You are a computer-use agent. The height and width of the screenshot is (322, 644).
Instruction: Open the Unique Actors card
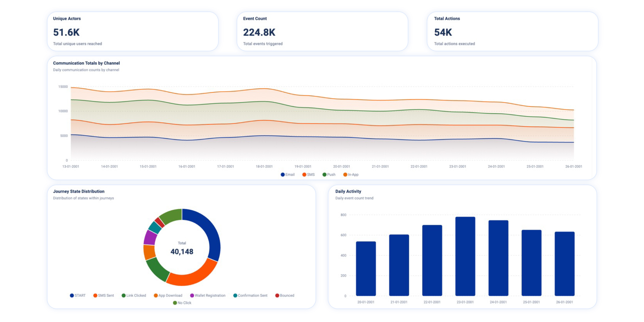click(x=133, y=31)
